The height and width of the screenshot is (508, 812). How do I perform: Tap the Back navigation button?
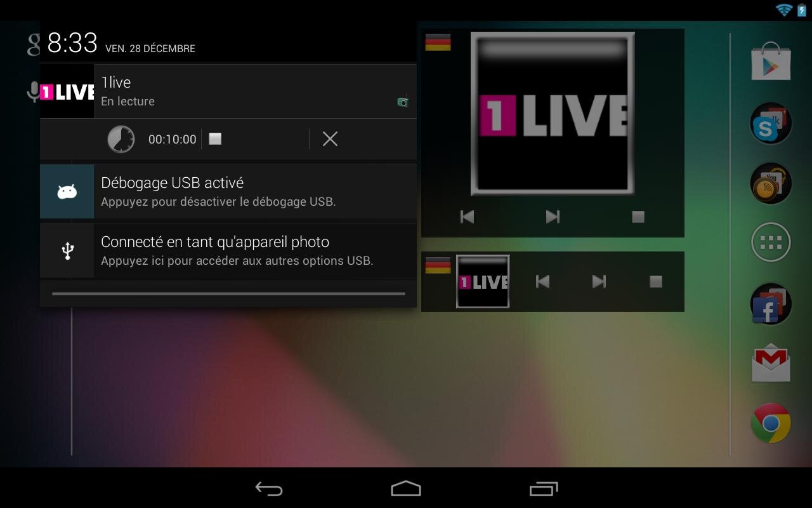[x=269, y=488]
